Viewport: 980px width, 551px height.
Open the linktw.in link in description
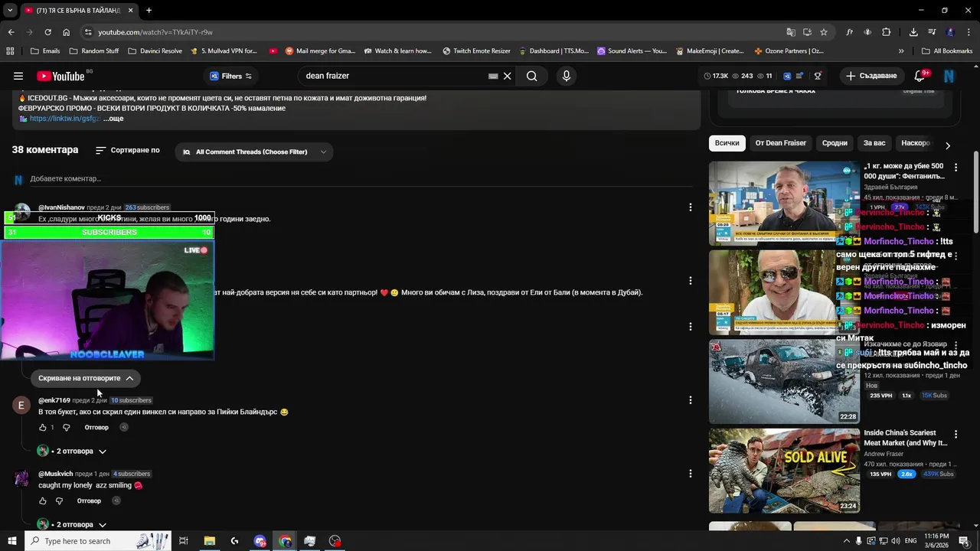click(65, 119)
